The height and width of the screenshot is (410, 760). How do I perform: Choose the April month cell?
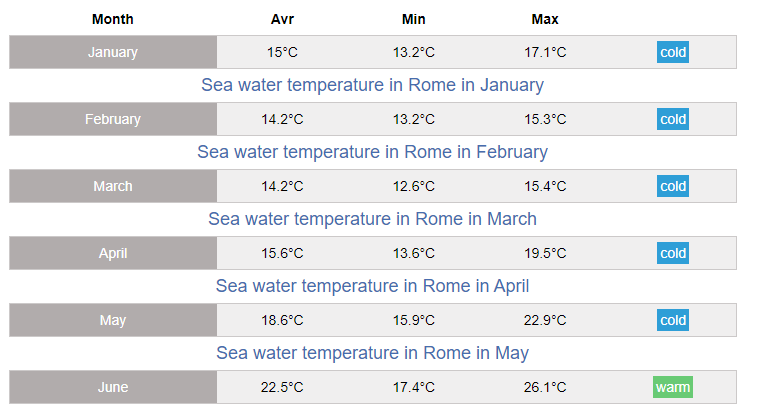click(x=113, y=253)
